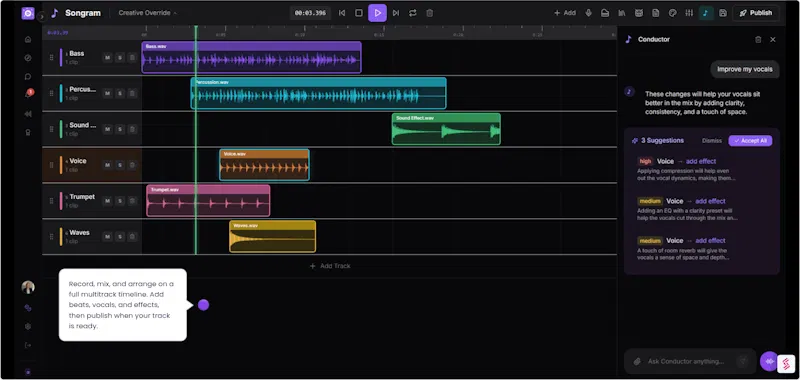
Task: Mute the Percussion track
Action: point(107,93)
